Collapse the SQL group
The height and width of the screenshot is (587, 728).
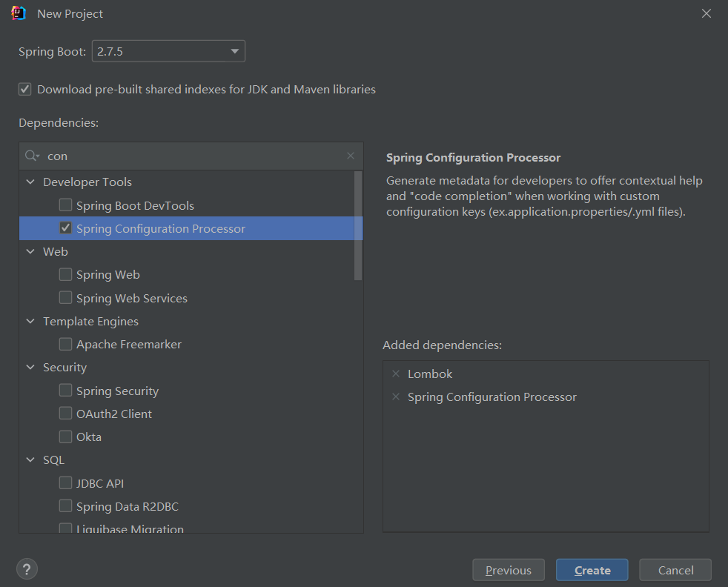tap(30, 460)
